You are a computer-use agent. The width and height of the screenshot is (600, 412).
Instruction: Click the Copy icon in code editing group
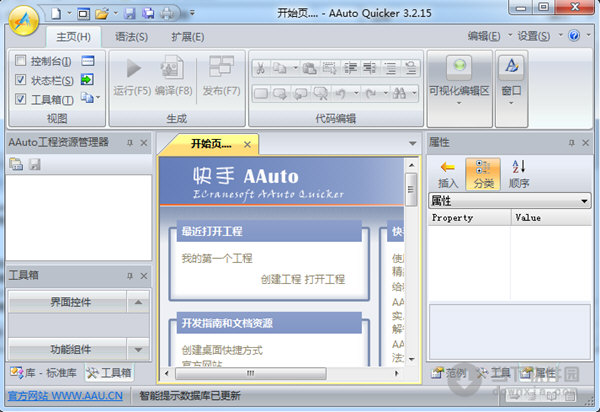(x=280, y=68)
